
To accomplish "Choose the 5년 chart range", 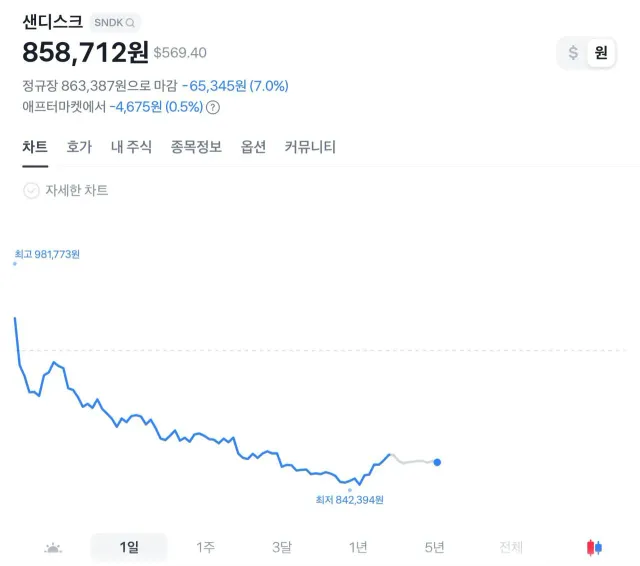I will coord(434,547).
